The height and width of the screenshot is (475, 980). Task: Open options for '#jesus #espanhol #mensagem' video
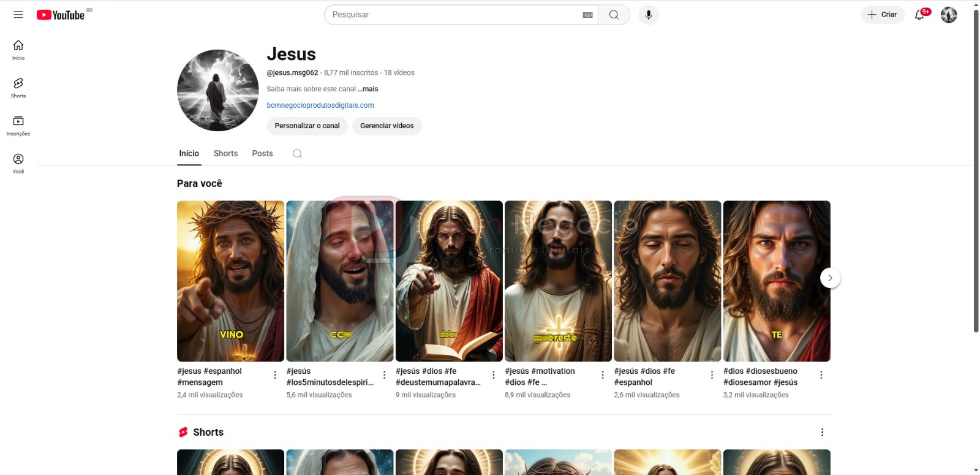click(275, 374)
